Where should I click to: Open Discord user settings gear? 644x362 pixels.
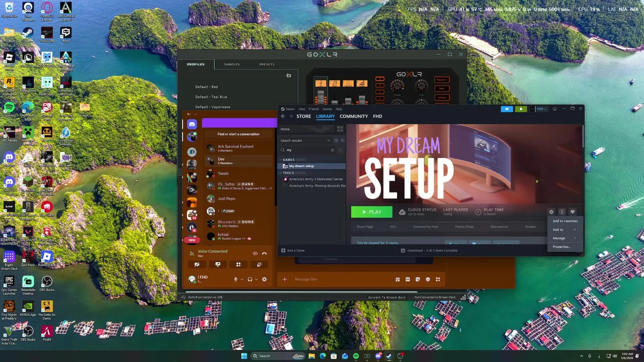(x=264, y=279)
